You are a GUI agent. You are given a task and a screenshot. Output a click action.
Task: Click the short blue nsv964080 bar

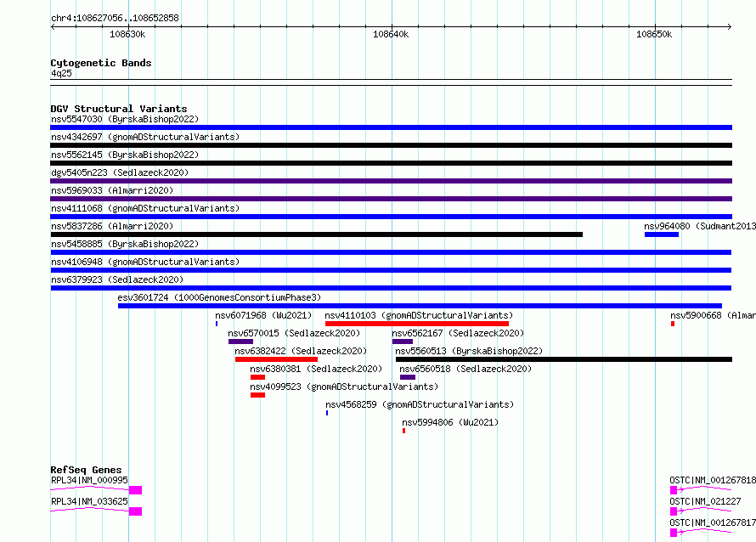point(662,234)
